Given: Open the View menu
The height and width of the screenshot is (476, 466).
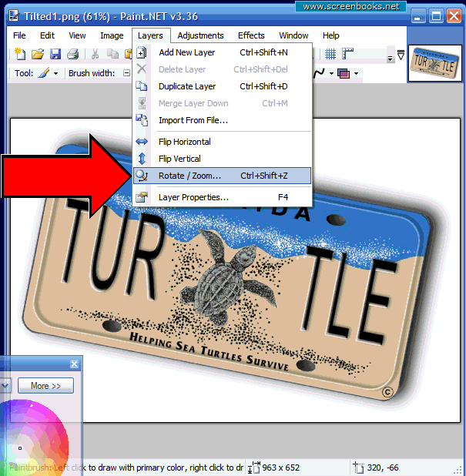Looking at the screenshot, I should (77, 35).
